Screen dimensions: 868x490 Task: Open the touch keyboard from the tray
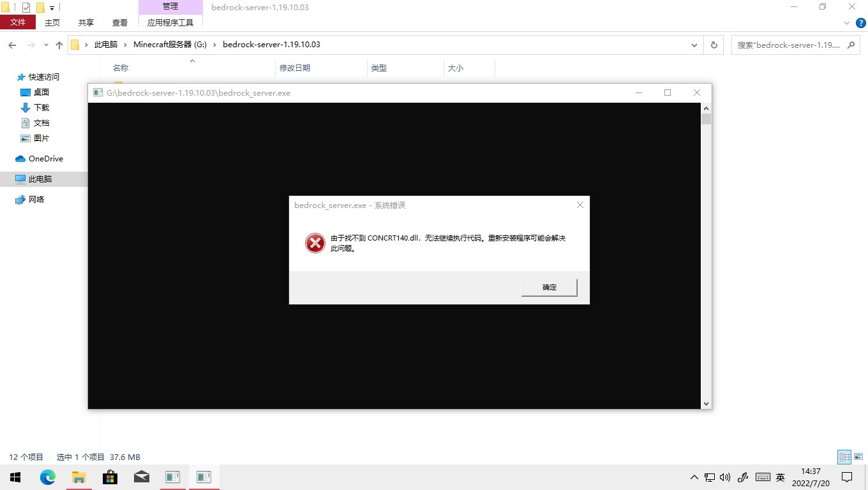(x=763, y=477)
